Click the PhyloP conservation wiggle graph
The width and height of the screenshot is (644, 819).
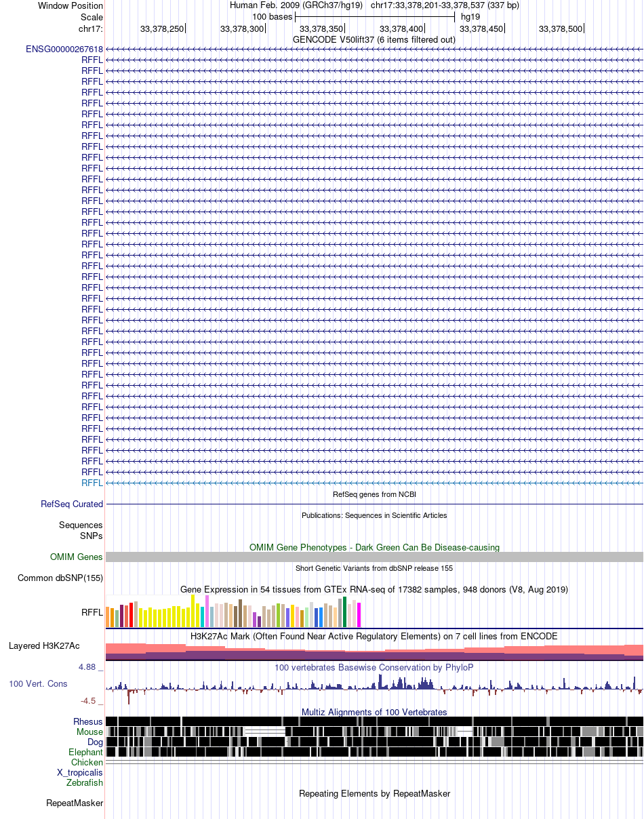[374, 689]
